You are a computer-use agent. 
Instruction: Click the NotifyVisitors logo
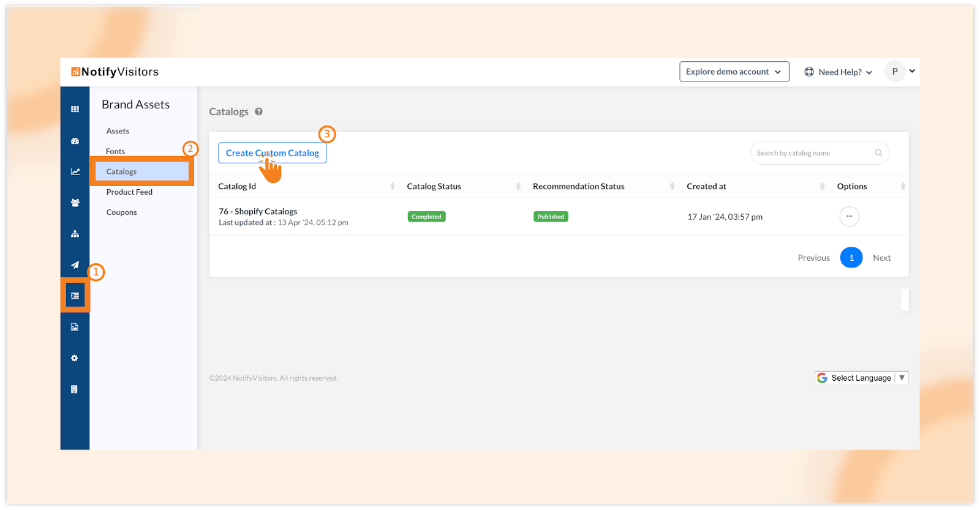pos(115,72)
